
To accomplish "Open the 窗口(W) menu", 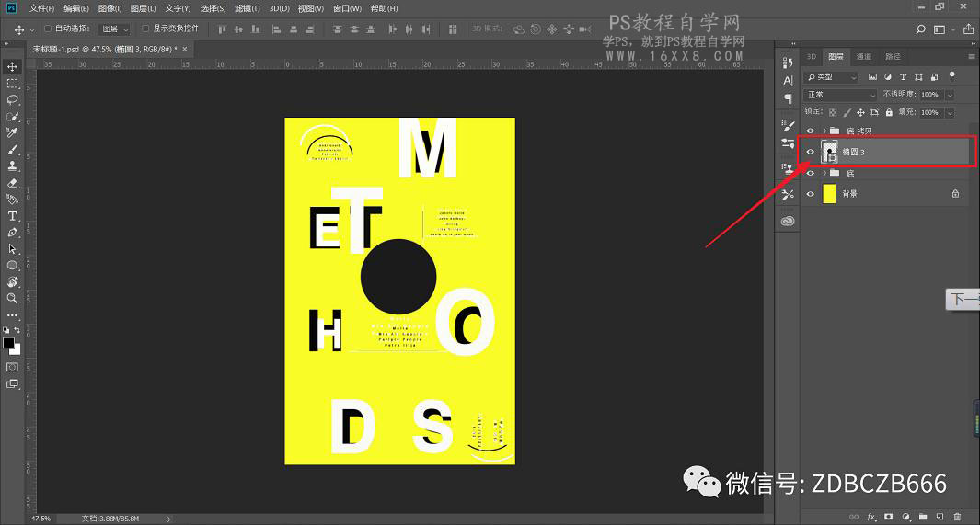I will point(347,9).
